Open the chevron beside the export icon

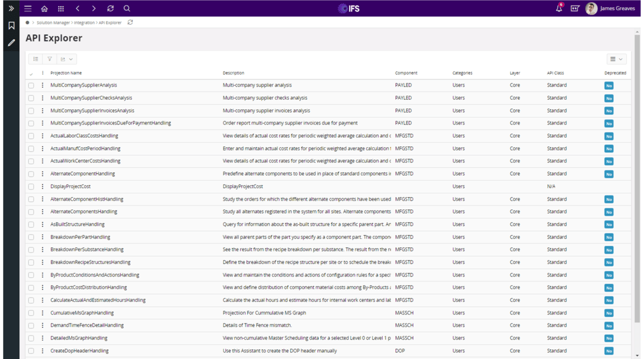click(x=71, y=58)
